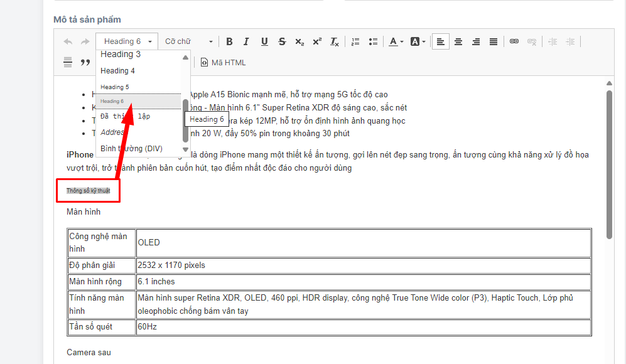
Task: Open the Mã HTML source view
Action: click(x=223, y=63)
